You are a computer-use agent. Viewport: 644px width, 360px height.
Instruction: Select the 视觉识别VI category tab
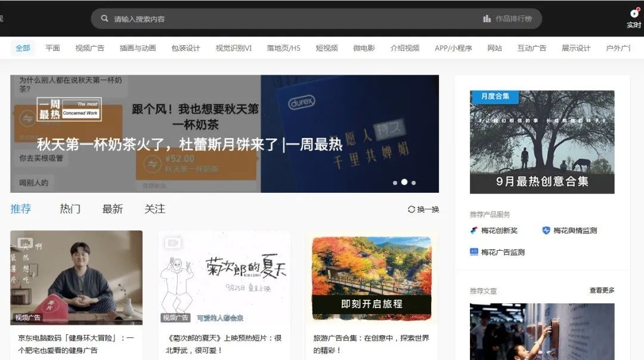pyautogui.click(x=234, y=48)
